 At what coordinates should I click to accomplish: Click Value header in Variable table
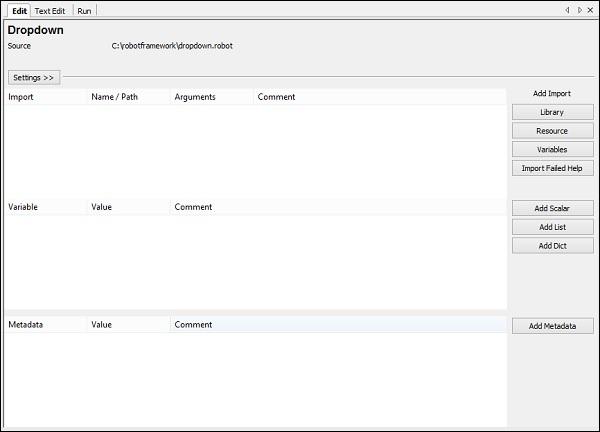pyautogui.click(x=129, y=207)
